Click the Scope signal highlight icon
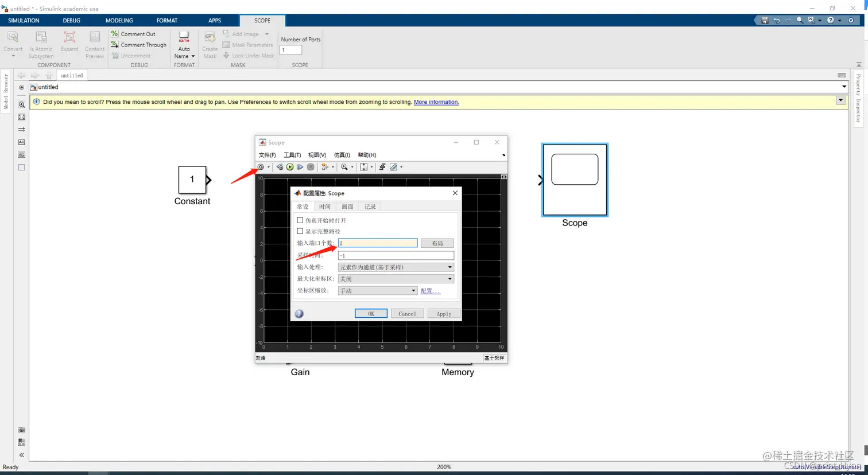The height and width of the screenshot is (475, 868). (325, 167)
